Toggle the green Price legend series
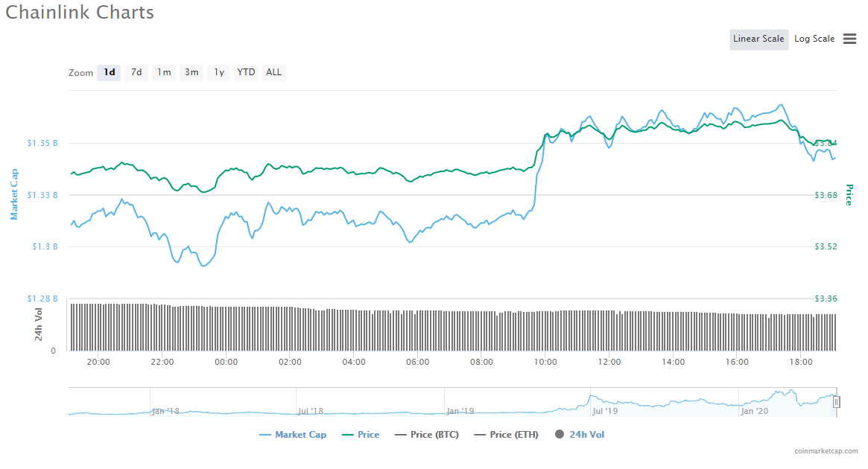868x469 pixels. click(361, 435)
